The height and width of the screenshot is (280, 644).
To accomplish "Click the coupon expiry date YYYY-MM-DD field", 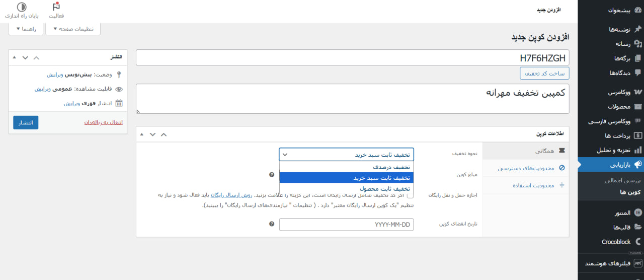I will tap(346, 225).
